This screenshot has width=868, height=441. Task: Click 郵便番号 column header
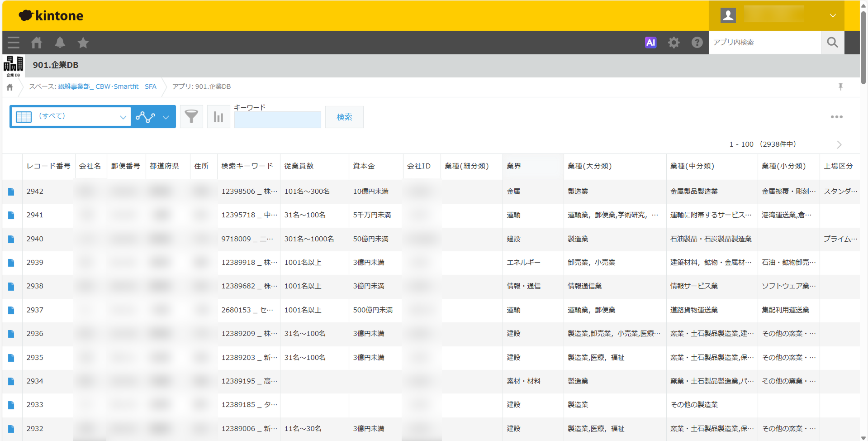click(126, 166)
